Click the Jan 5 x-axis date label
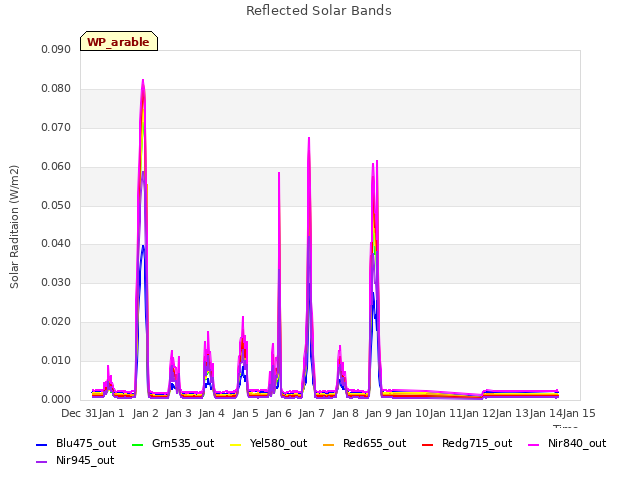640x480 pixels. click(245, 413)
